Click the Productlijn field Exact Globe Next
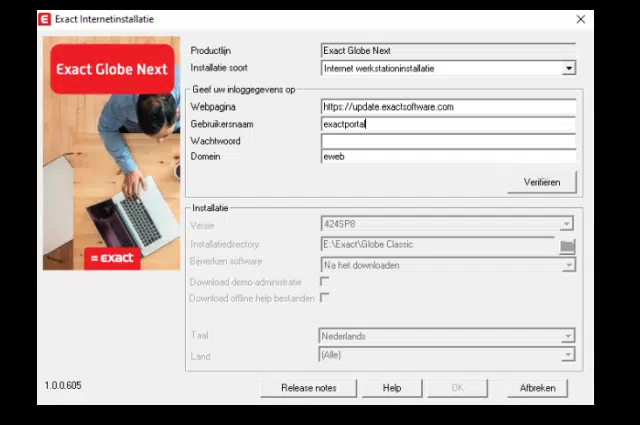 tap(449, 51)
